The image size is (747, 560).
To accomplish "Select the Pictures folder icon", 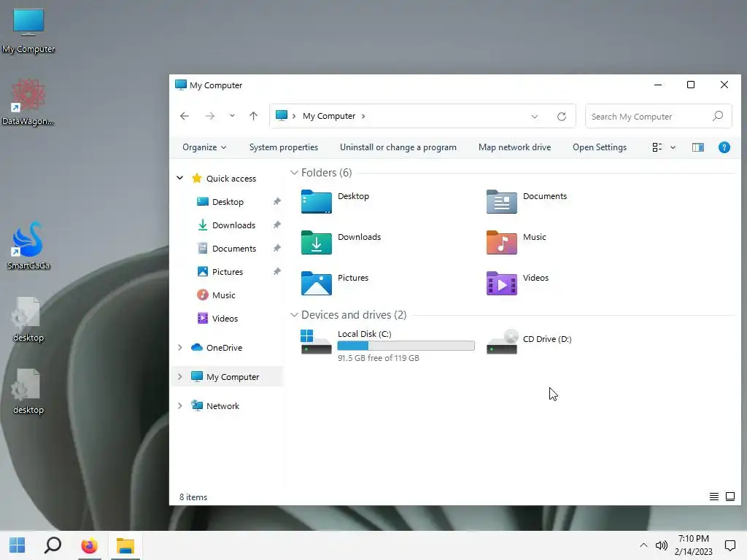I will 317,284.
